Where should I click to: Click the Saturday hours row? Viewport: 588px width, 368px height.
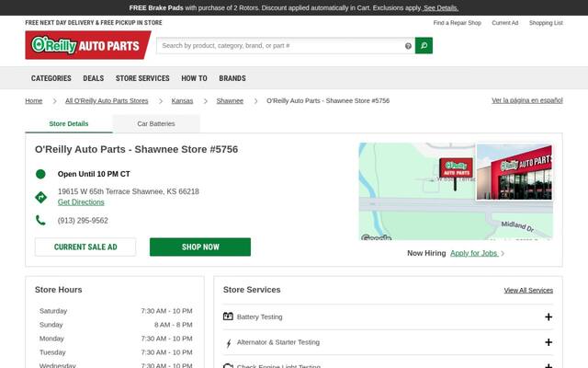coord(116,311)
